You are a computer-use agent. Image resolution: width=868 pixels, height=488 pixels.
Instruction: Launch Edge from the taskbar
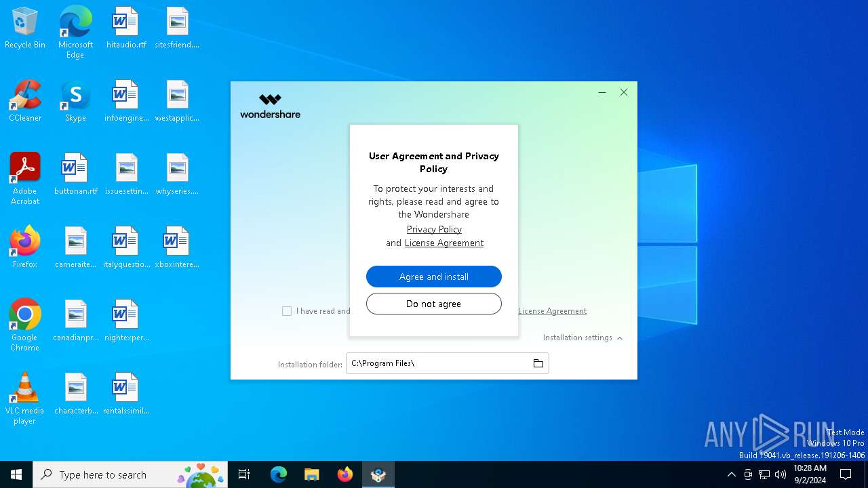[x=279, y=474]
